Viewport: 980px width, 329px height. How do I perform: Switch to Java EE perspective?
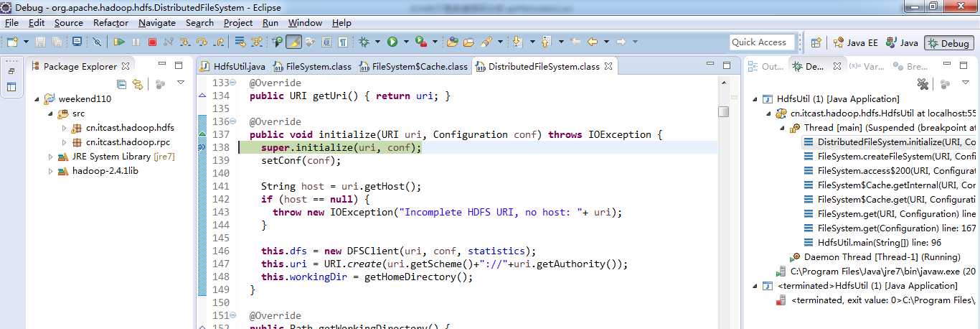855,42
